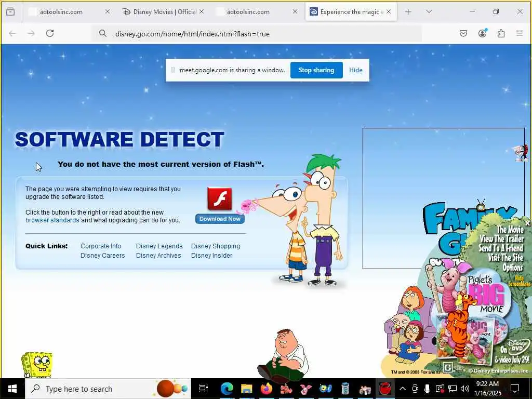
Task: Open the Disney Careers link
Action: (x=102, y=256)
